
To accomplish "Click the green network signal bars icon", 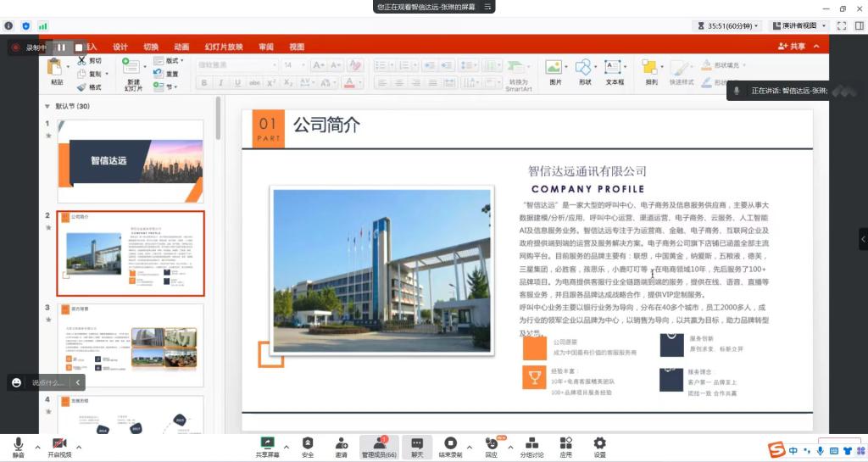I will (42, 26).
